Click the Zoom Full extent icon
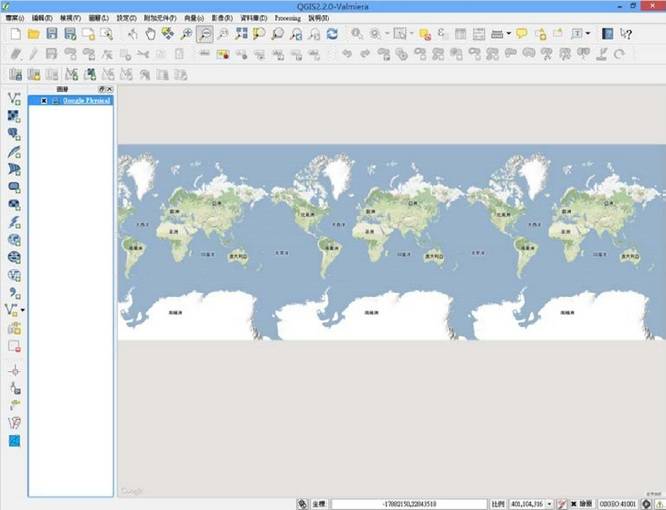Screen dimensions: 666x510 (241, 34)
